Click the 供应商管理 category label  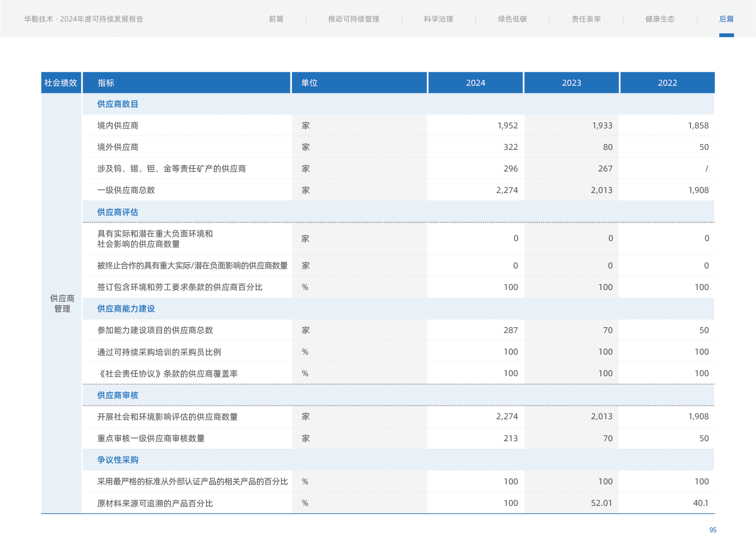click(62, 303)
